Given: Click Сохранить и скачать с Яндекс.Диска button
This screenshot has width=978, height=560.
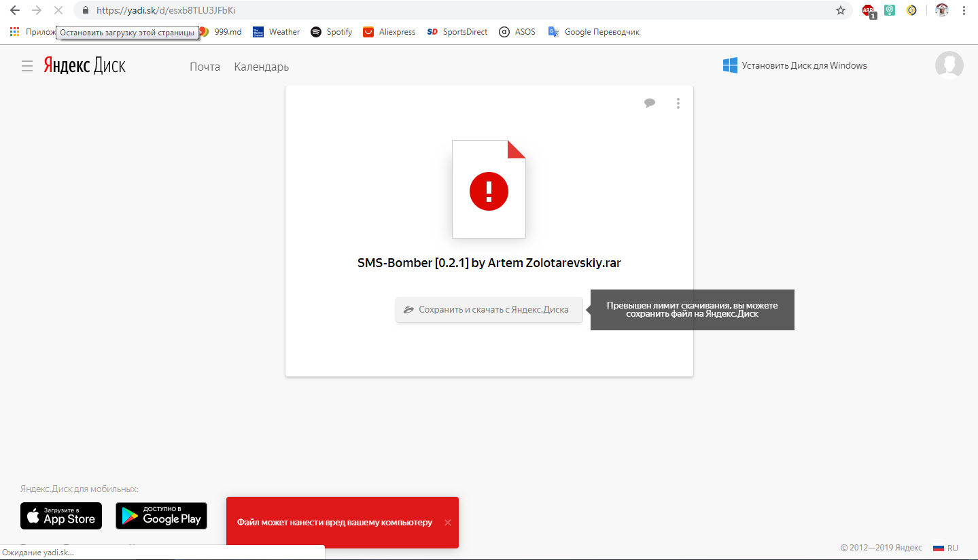Looking at the screenshot, I should pyautogui.click(x=489, y=309).
